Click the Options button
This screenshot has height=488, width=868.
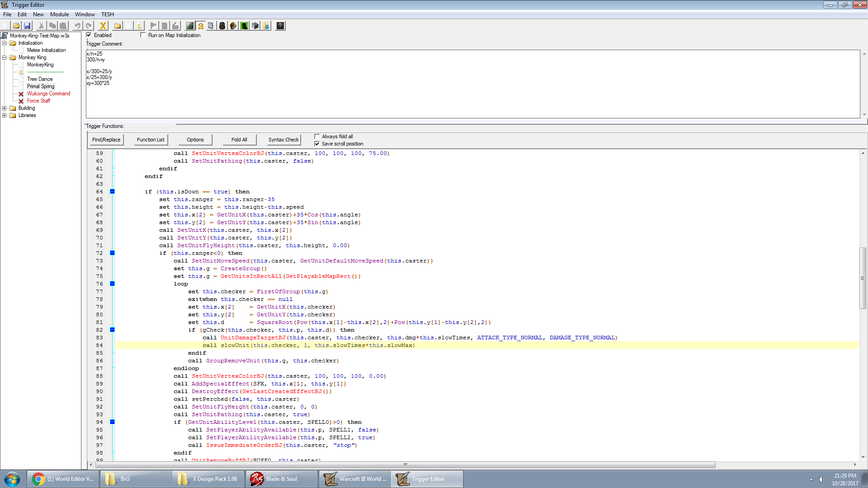point(195,140)
